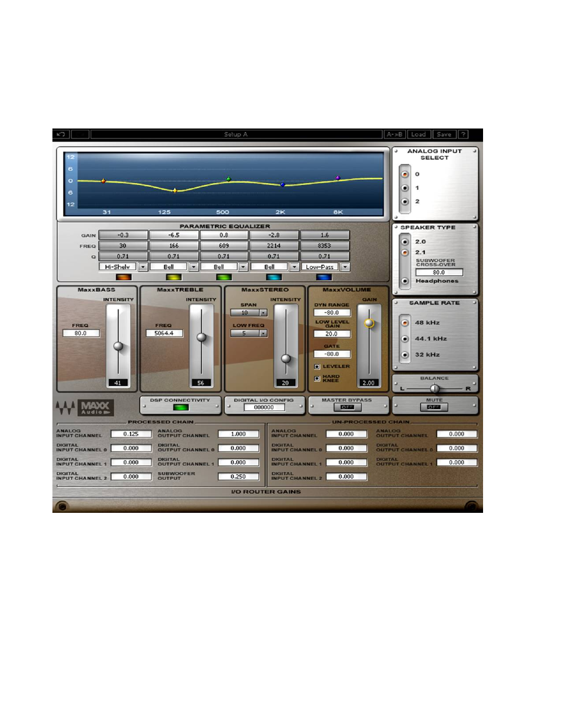
Task: Select speaker type 2.0
Action: coord(405,242)
